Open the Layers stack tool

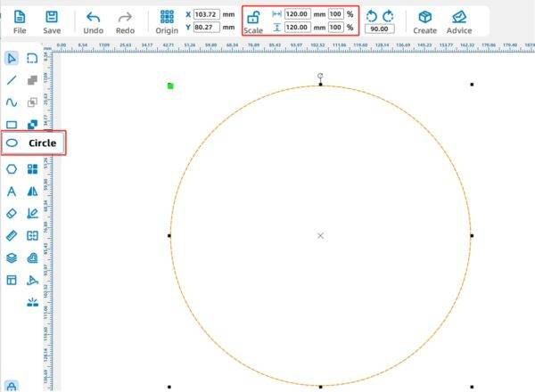click(12, 257)
